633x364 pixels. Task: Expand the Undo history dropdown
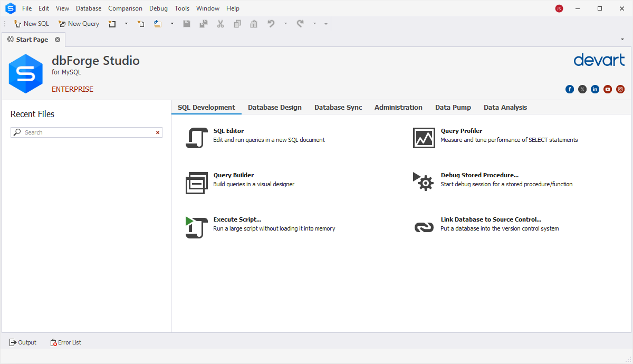[x=285, y=24]
